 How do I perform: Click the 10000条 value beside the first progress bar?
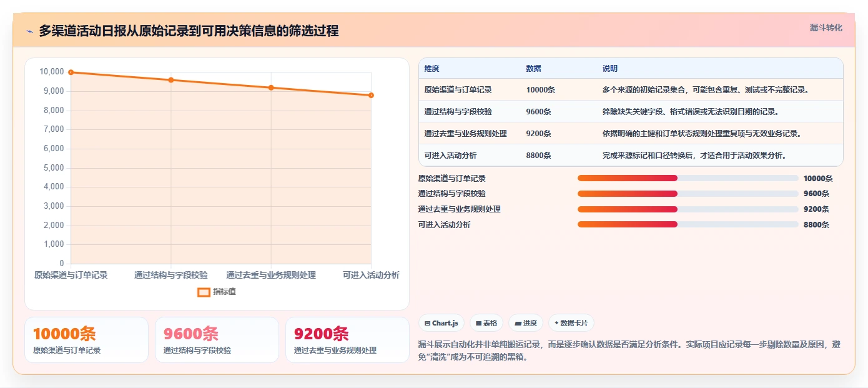(x=818, y=178)
